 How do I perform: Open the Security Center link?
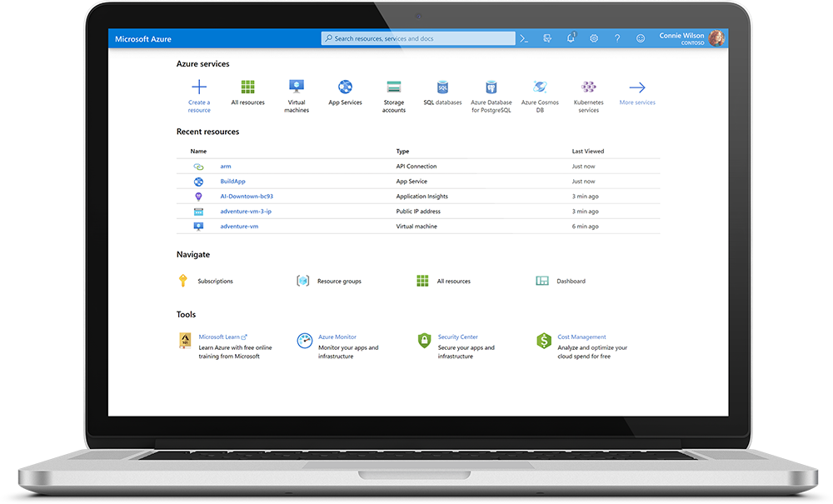(x=457, y=337)
